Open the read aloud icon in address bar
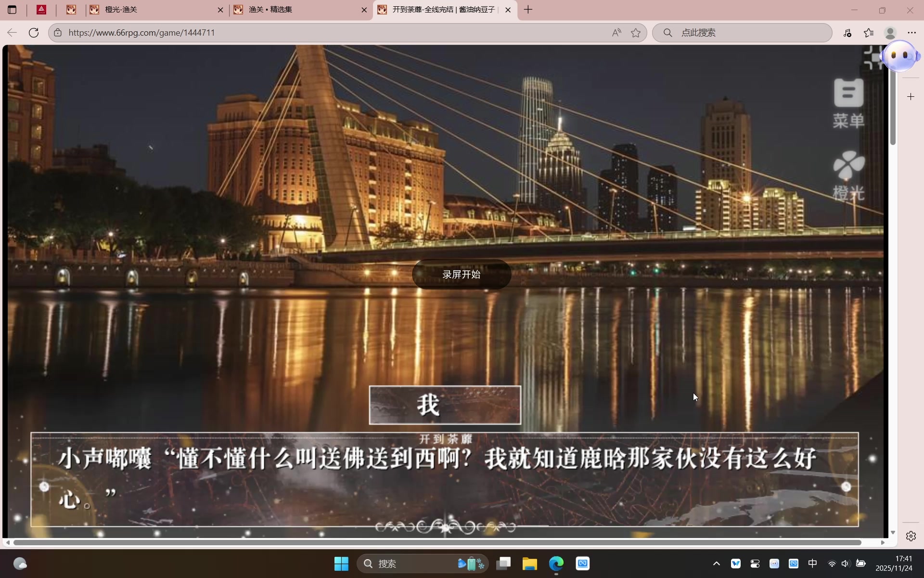924x578 pixels. 616,33
